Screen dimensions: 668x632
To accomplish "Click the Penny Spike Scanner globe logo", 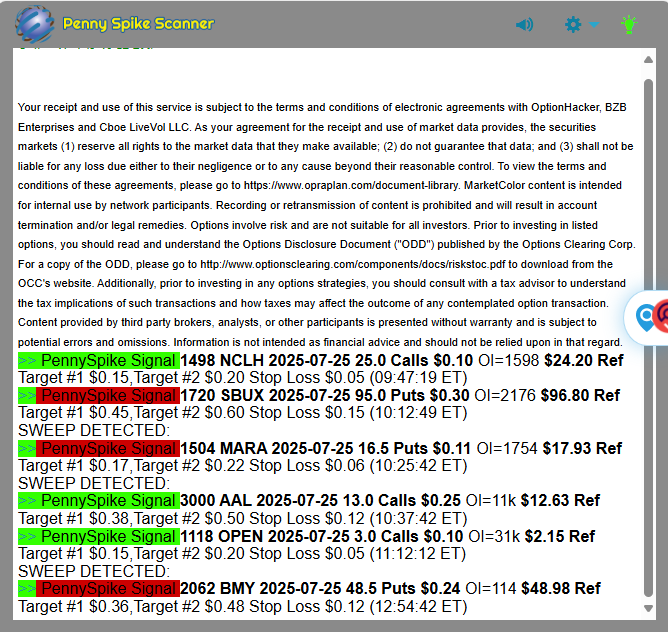I will click(x=35, y=24).
